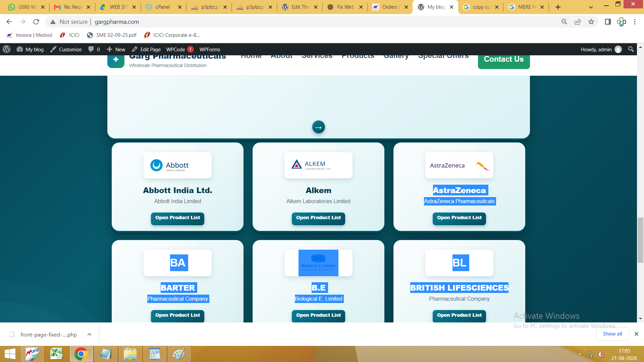Expand the front-page-fixed php download options
Screen dimensions: 644x362
click(90, 335)
